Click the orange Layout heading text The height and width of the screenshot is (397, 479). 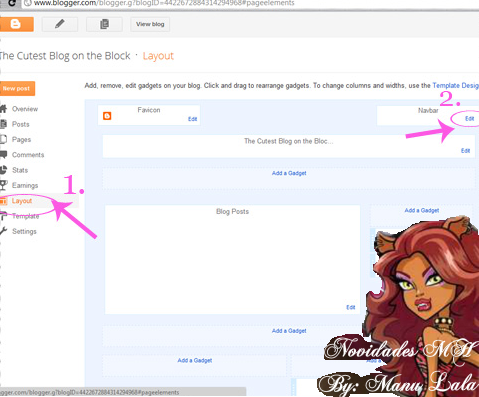(158, 56)
